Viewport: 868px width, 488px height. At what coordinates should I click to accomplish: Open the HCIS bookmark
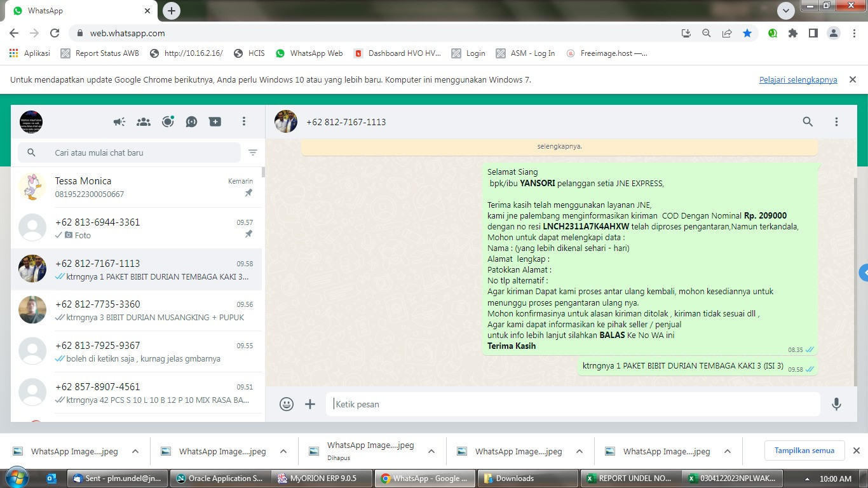[249, 53]
